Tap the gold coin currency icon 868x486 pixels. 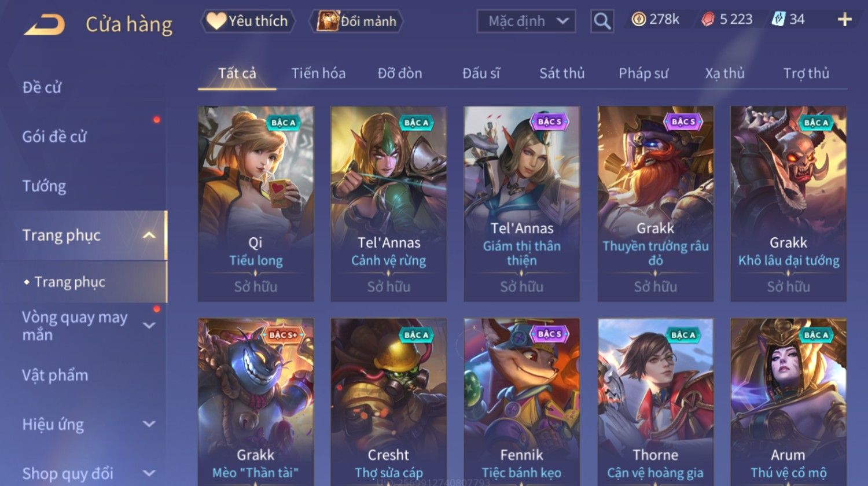click(x=638, y=20)
